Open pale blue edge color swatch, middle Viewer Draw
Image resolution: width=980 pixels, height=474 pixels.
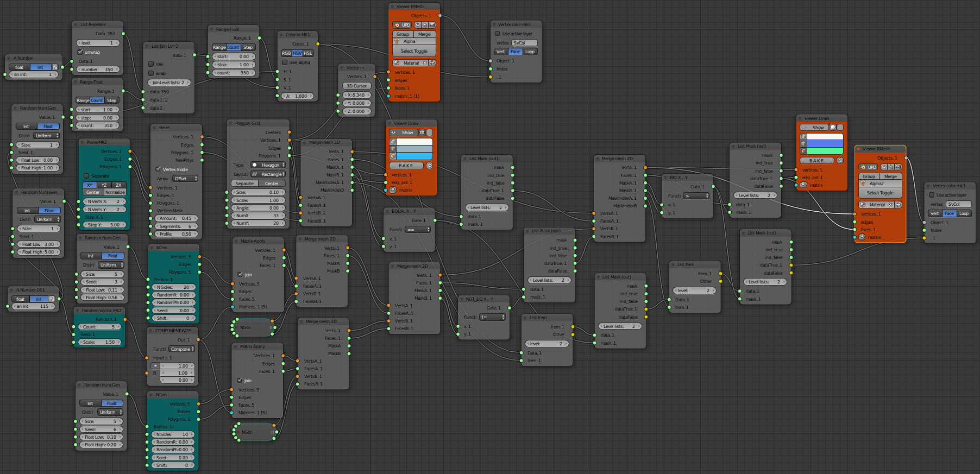[414, 149]
